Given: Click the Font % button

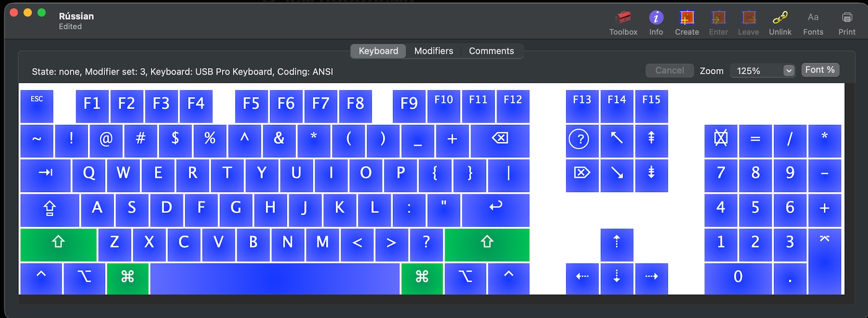Looking at the screenshot, I should [820, 70].
